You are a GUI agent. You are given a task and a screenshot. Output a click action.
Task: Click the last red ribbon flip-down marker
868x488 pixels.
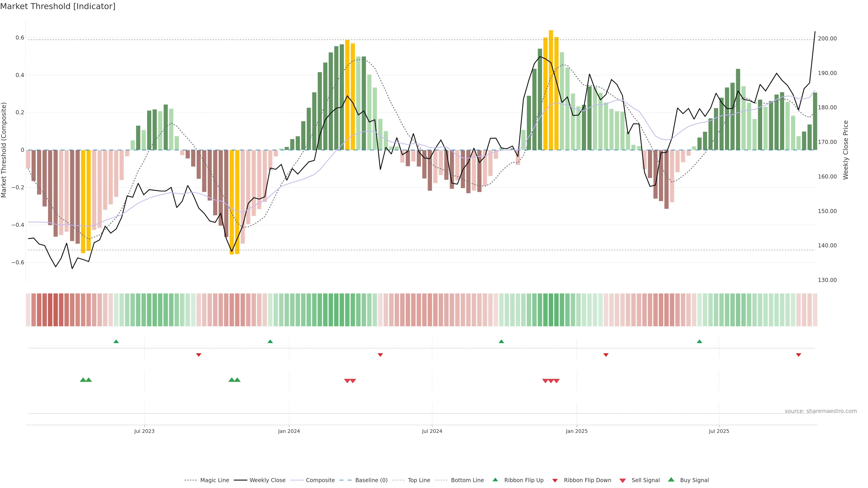tap(798, 355)
